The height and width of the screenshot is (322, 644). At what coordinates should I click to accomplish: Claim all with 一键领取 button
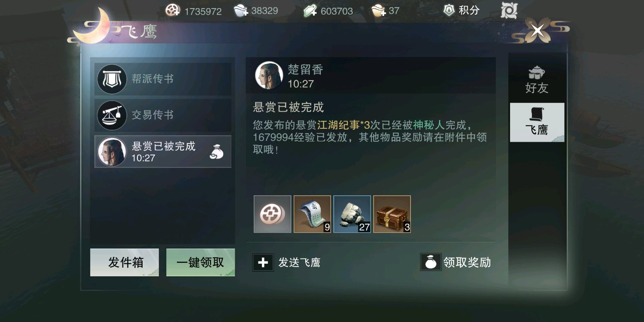200,262
